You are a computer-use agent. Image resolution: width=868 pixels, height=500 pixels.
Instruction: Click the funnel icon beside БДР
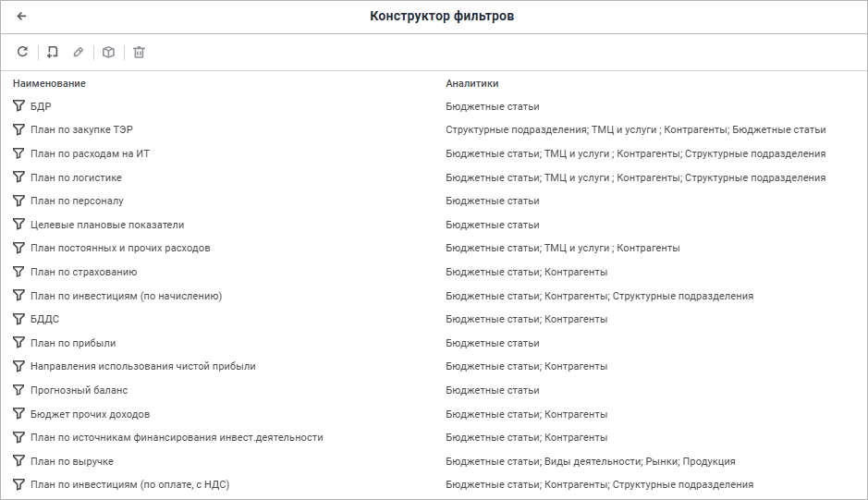pyautogui.click(x=18, y=106)
